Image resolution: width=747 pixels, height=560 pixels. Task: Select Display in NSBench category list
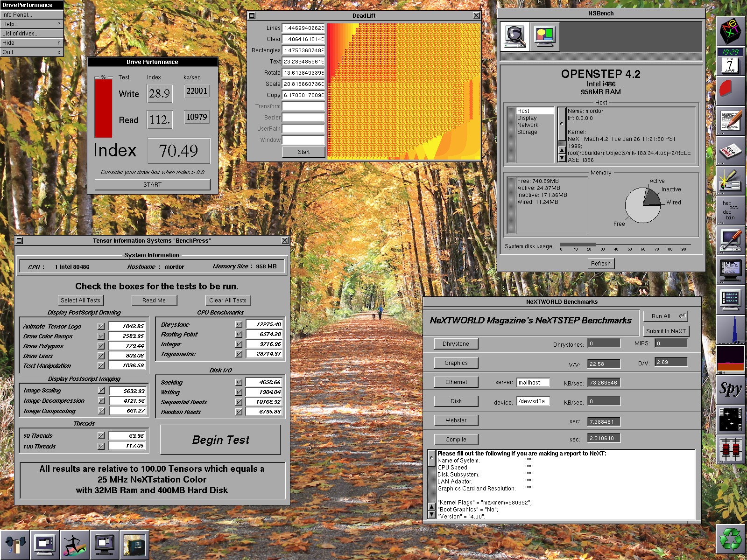[x=527, y=118]
